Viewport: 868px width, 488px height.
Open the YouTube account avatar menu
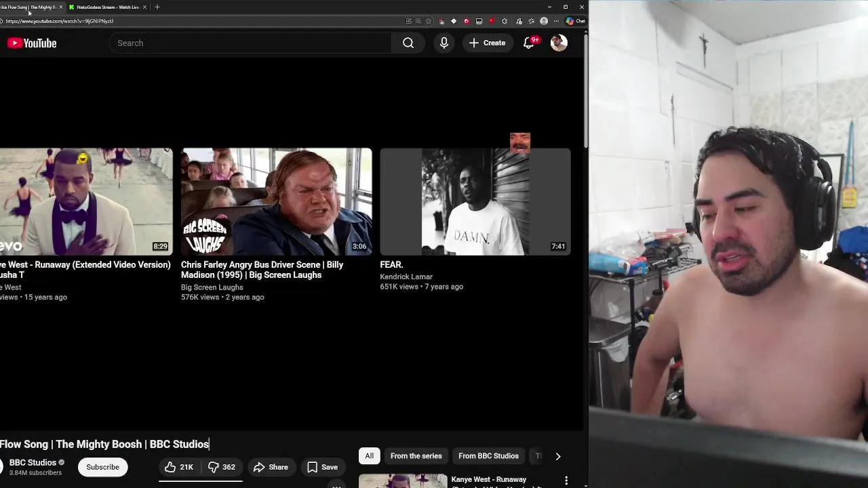559,43
